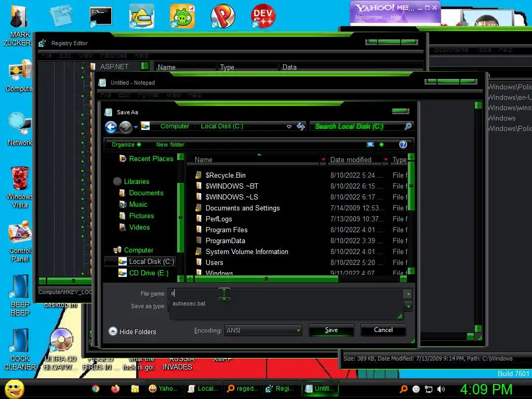Select the System Volume Information folder

(x=247, y=252)
